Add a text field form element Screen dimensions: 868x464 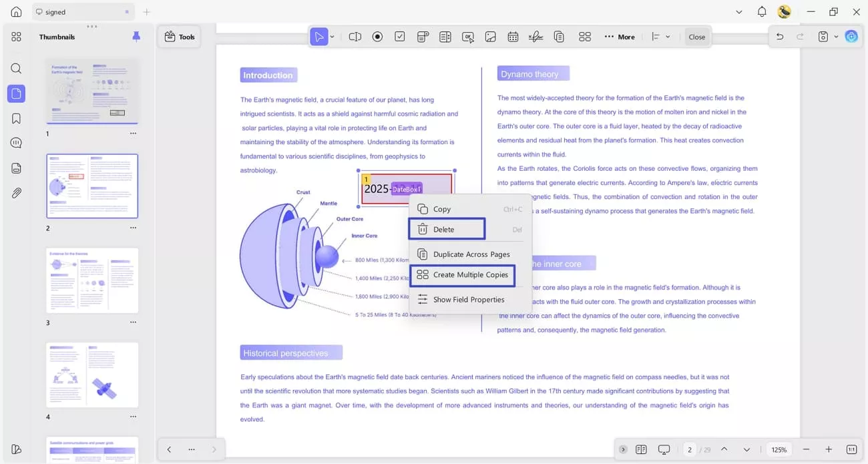point(355,37)
